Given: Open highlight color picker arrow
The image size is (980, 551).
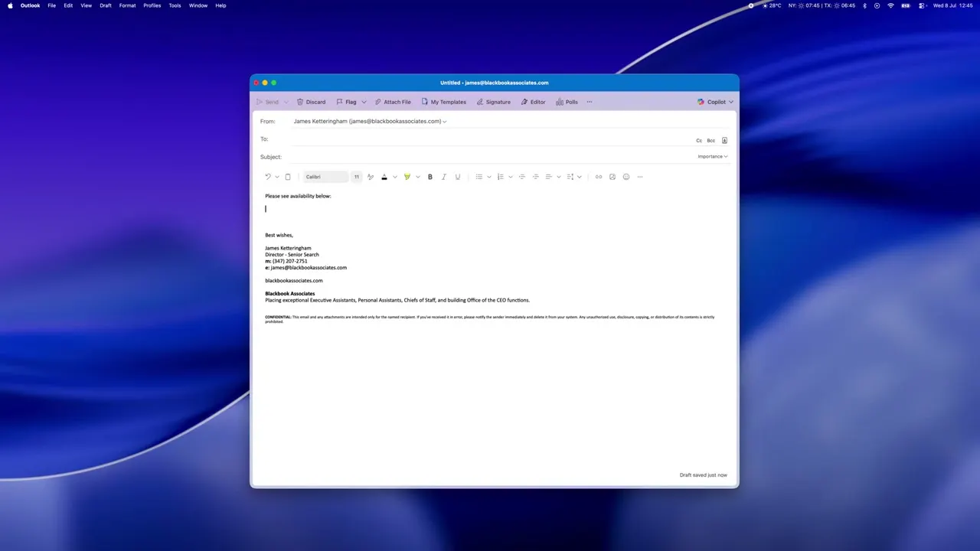Looking at the screenshot, I should pos(418,177).
